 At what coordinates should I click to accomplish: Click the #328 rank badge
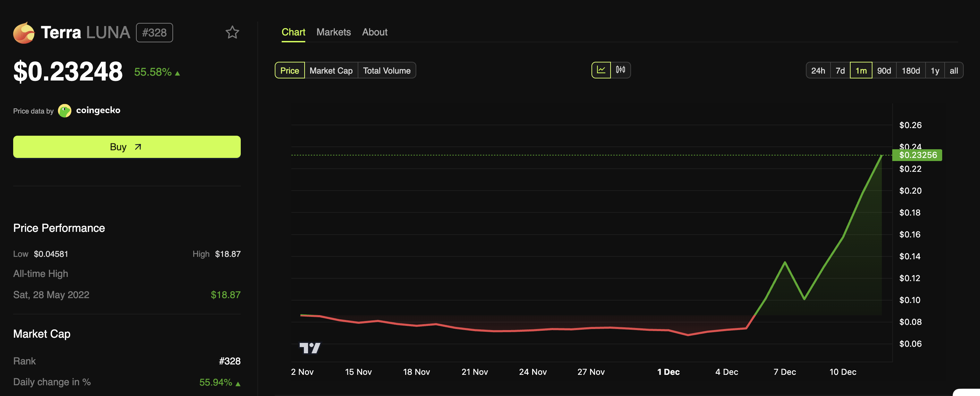(154, 32)
